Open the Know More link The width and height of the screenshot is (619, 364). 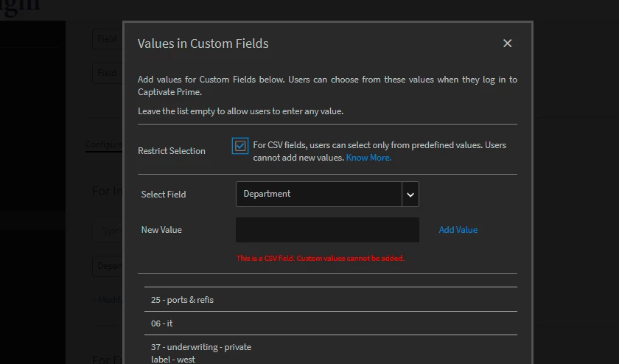click(x=368, y=158)
